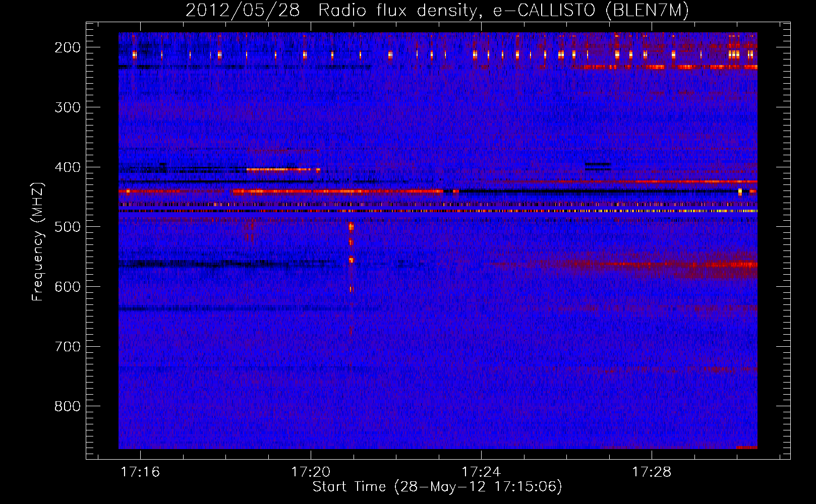Click the 300 frequency tick label
Image resolution: width=816 pixels, height=504 pixels.
pyautogui.click(x=68, y=107)
